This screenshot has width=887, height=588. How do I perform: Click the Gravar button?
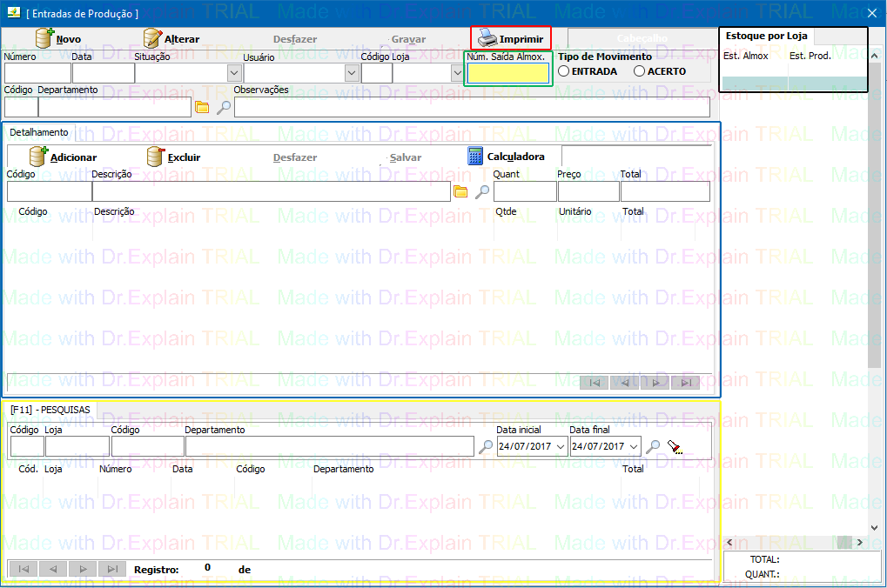click(408, 39)
